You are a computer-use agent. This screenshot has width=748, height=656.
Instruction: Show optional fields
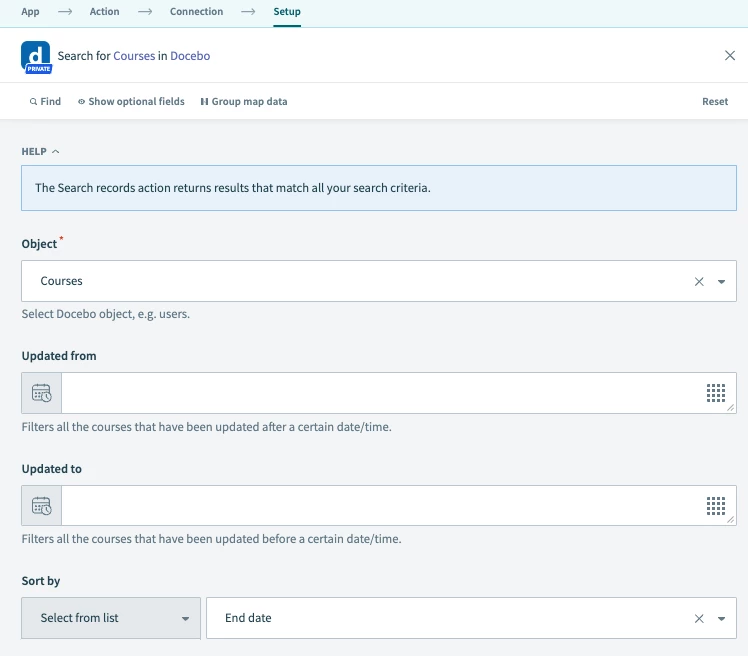[131, 102]
